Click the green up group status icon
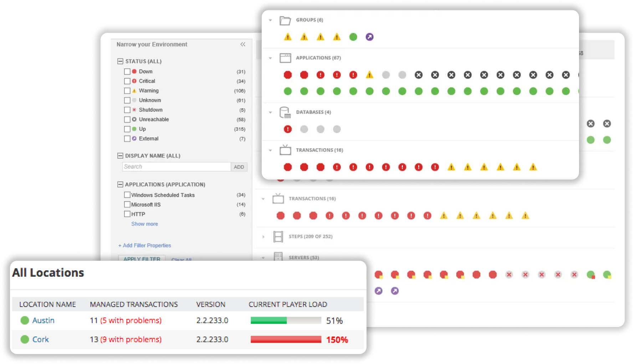635x364 pixels. tap(353, 37)
